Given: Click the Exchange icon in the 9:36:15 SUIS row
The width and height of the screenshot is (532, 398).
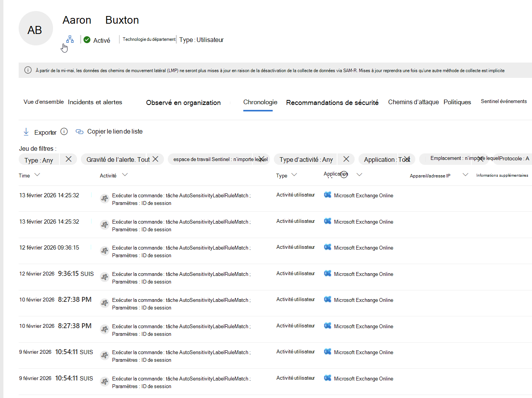Looking at the screenshot, I should pos(328,274).
